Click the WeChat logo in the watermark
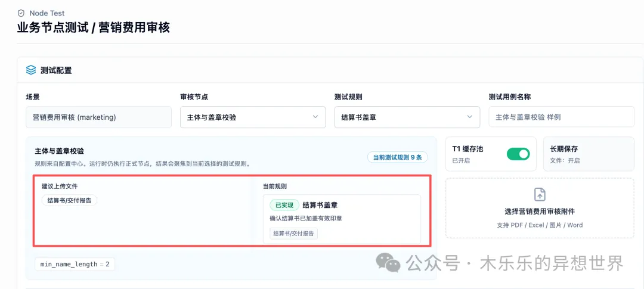Image resolution: width=644 pixels, height=289 pixels. click(x=388, y=262)
